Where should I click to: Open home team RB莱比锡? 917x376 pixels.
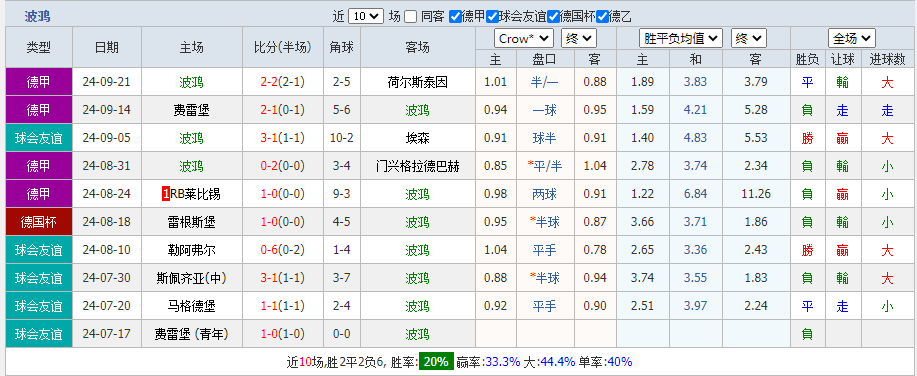point(195,194)
